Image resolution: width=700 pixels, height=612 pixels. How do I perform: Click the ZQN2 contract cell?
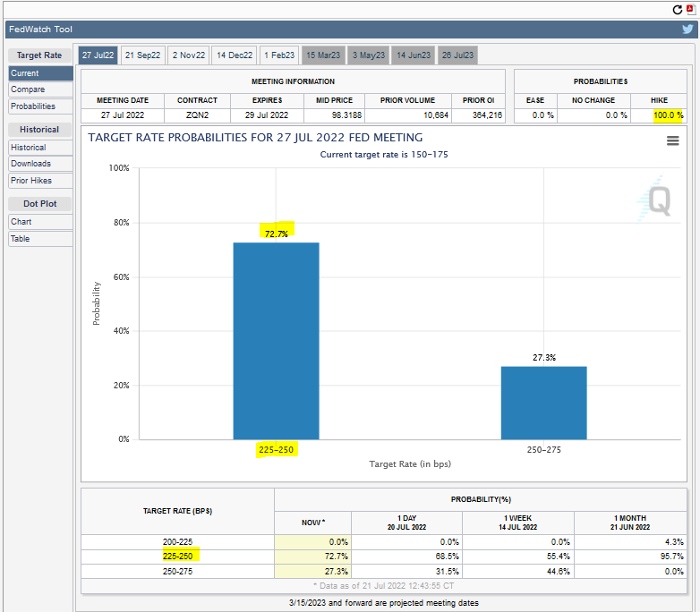(197, 115)
